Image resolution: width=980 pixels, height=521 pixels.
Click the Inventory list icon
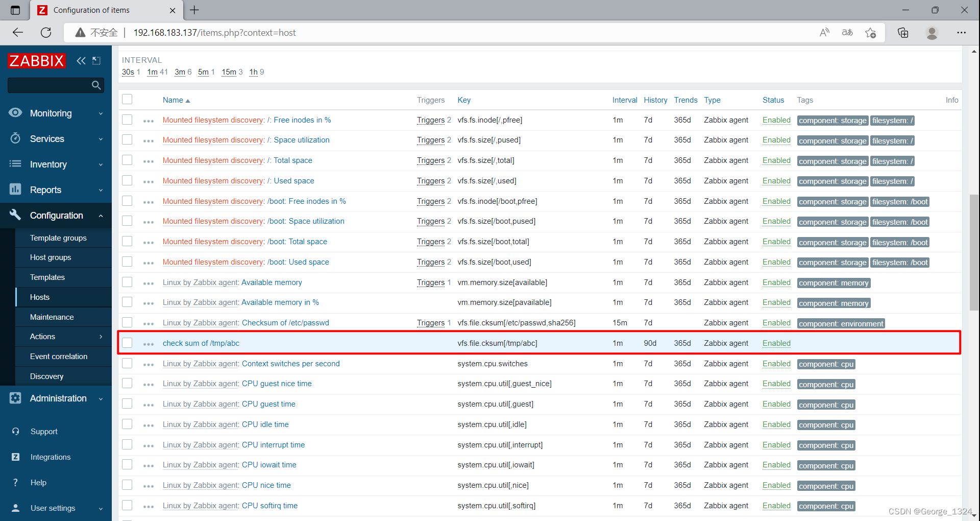click(x=15, y=164)
